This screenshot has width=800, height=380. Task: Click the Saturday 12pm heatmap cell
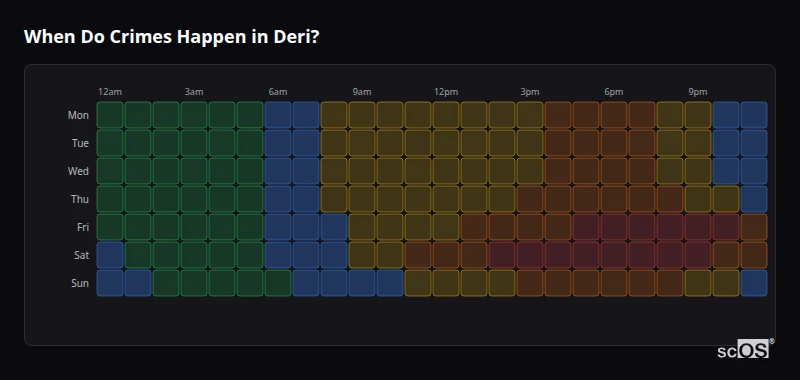[446, 255]
